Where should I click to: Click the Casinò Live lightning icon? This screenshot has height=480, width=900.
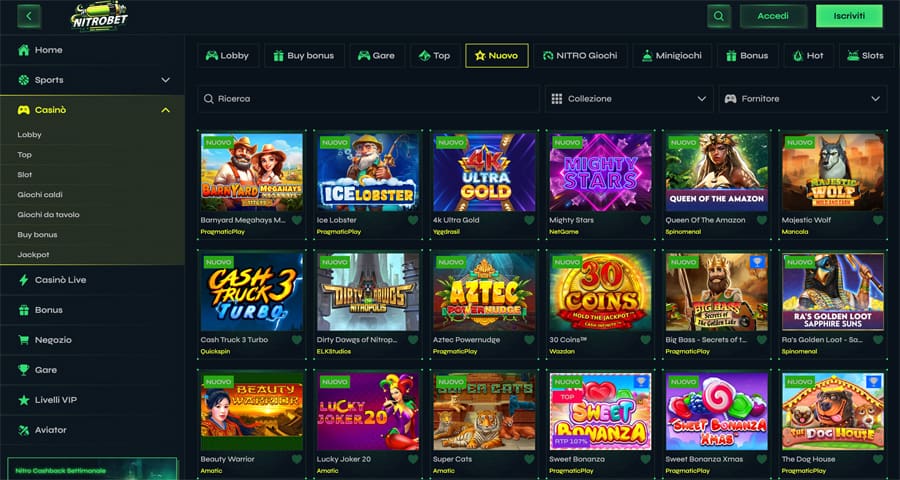[x=24, y=280]
